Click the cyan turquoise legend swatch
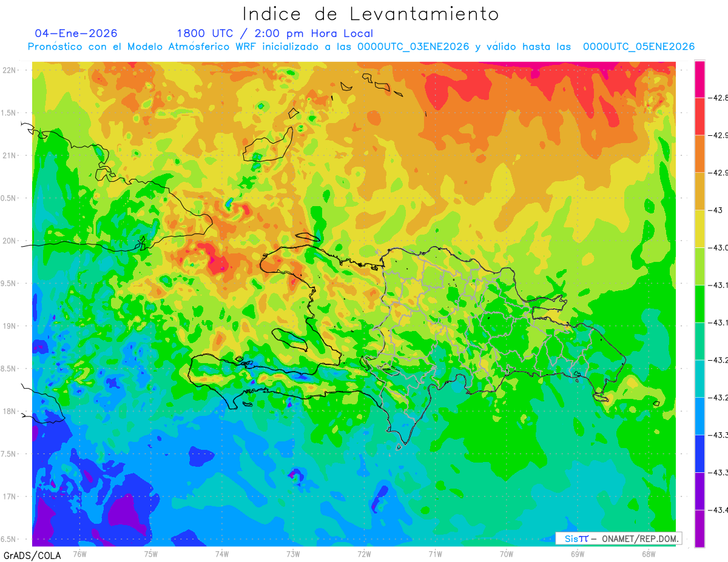 coord(699,378)
